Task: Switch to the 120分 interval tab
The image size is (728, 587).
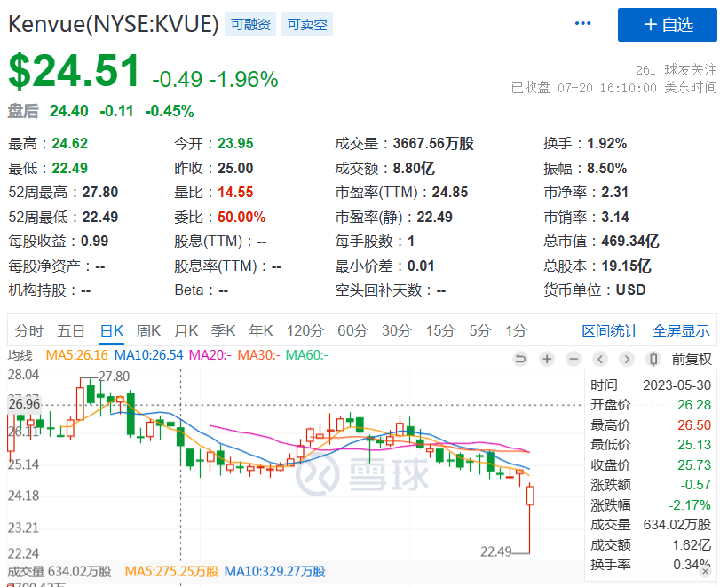Action: point(305,330)
